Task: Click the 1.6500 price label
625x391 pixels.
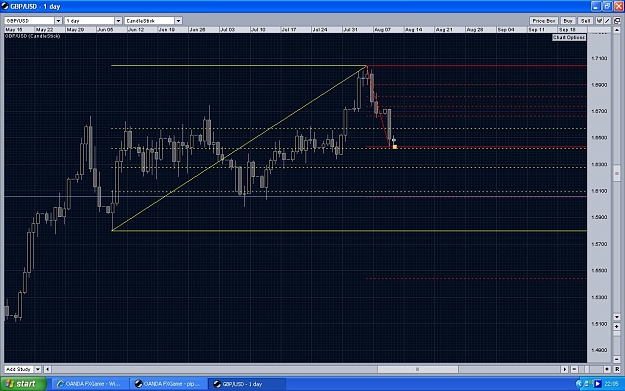Action: coord(599,138)
